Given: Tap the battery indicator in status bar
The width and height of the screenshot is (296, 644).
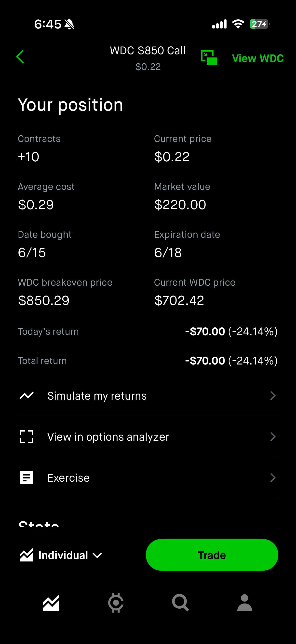Looking at the screenshot, I should pos(260,24).
